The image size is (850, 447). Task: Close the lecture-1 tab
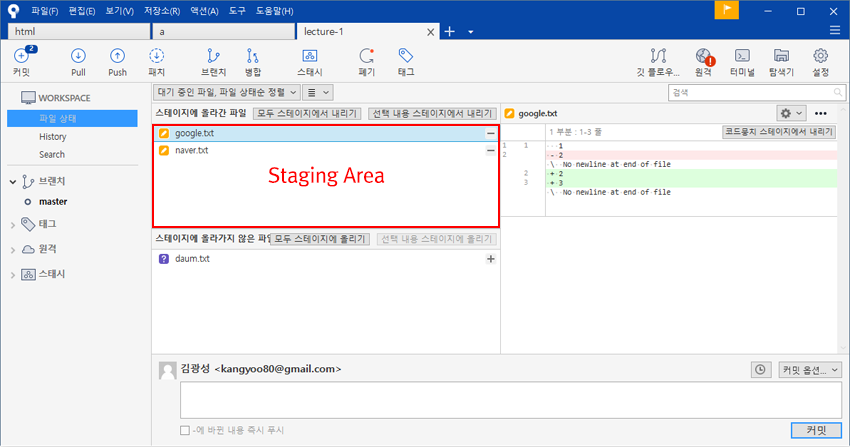point(430,32)
